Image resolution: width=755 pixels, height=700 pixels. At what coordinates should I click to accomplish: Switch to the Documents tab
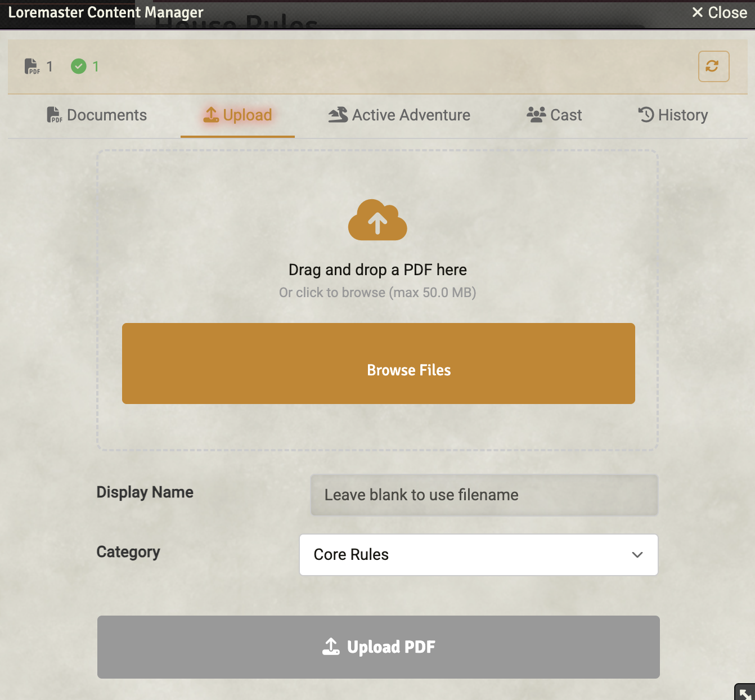97,115
